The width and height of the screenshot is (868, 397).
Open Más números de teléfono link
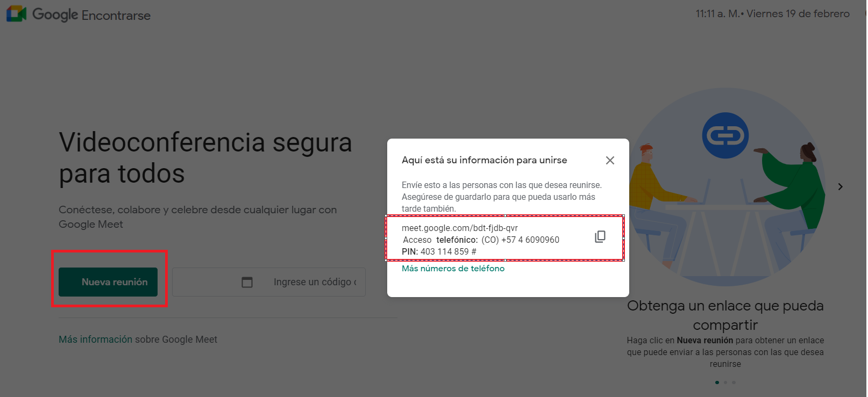[x=453, y=269]
